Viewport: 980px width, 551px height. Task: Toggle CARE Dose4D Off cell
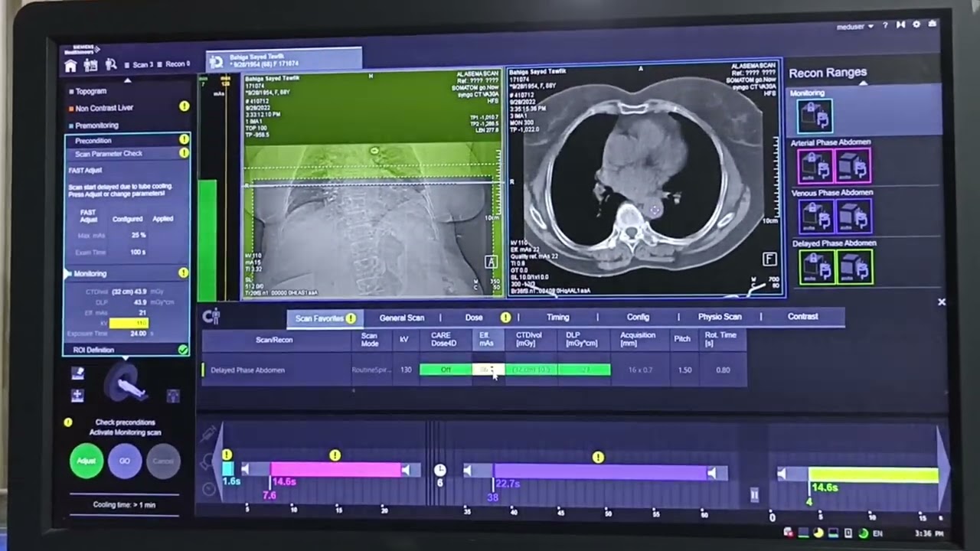pyautogui.click(x=446, y=370)
